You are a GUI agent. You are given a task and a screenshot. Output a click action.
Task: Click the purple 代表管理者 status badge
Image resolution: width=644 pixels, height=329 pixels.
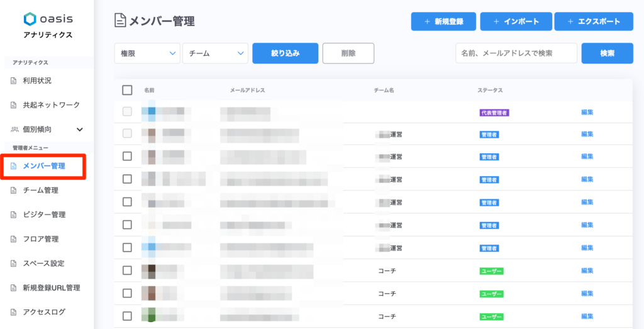coord(494,113)
